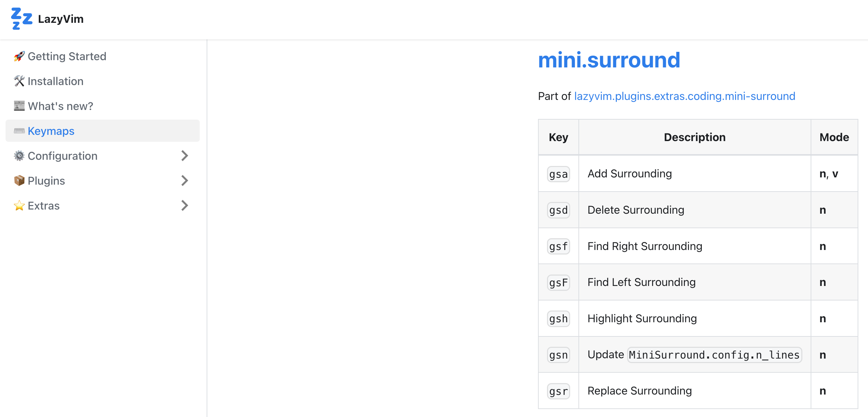Click the gsn key cell

[x=558, y=355]
